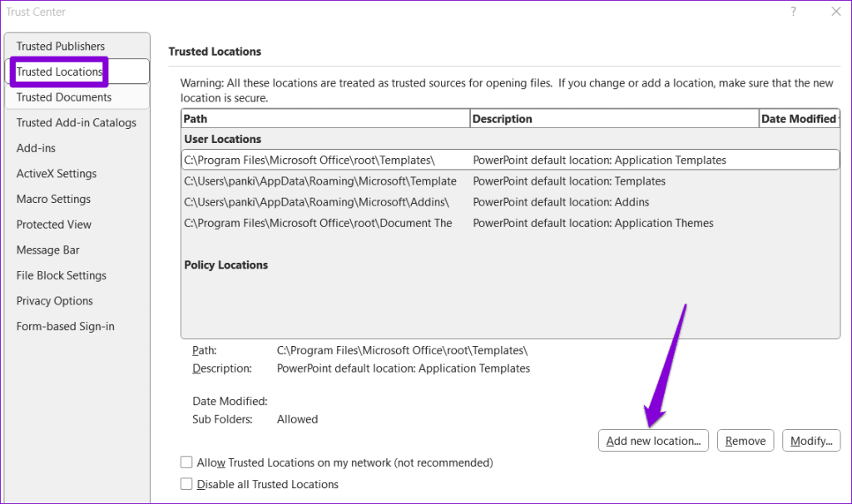Click the Add new location button
The height and width of the screenshot is (504, 852).
tap(653, 441)
